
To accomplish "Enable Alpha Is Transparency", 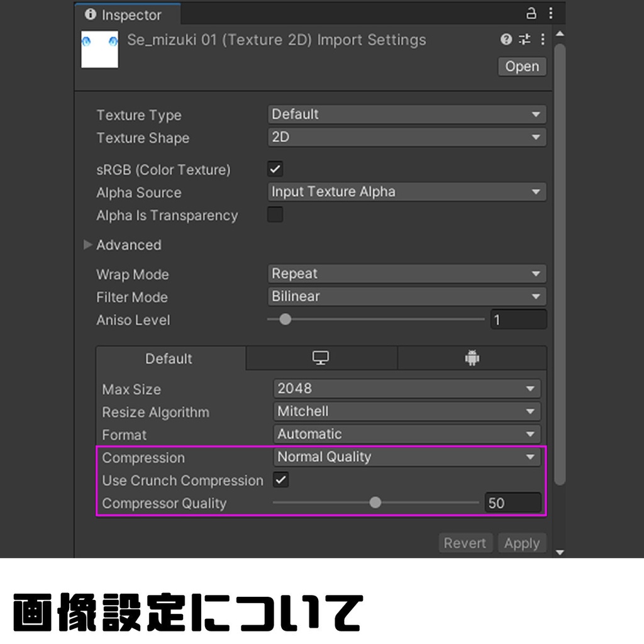I will coord(275,214).
